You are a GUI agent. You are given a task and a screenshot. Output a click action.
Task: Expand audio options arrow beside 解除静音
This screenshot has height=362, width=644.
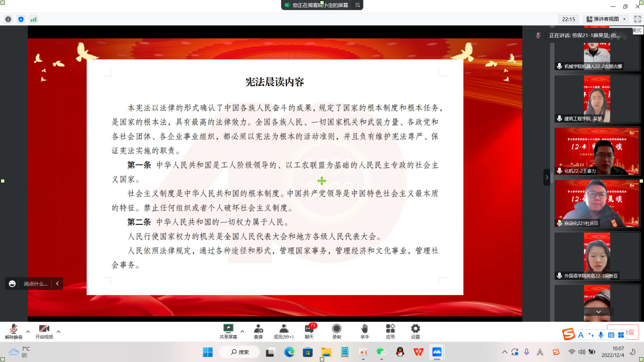(x=28, y=332)
